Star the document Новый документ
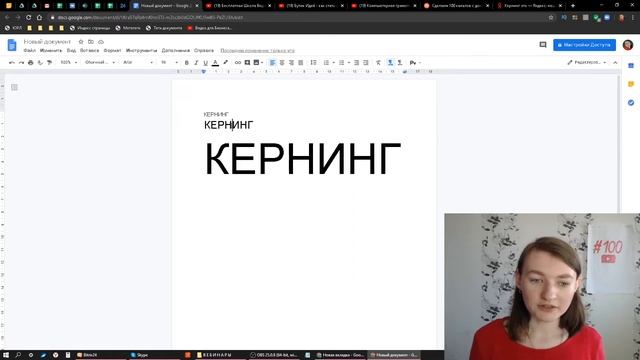 [x=81, y=42]
